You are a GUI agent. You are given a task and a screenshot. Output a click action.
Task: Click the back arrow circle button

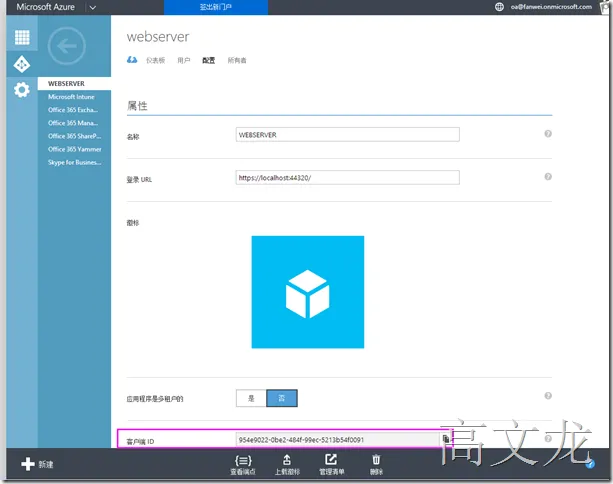(66, 46)
